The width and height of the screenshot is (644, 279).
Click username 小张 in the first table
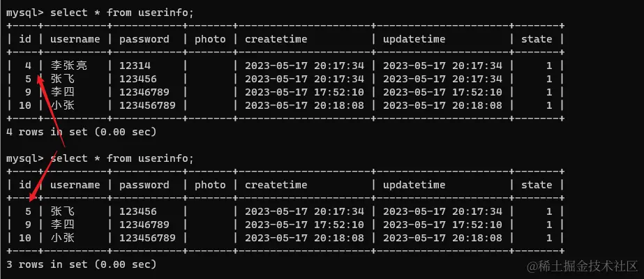pos(63,105)
